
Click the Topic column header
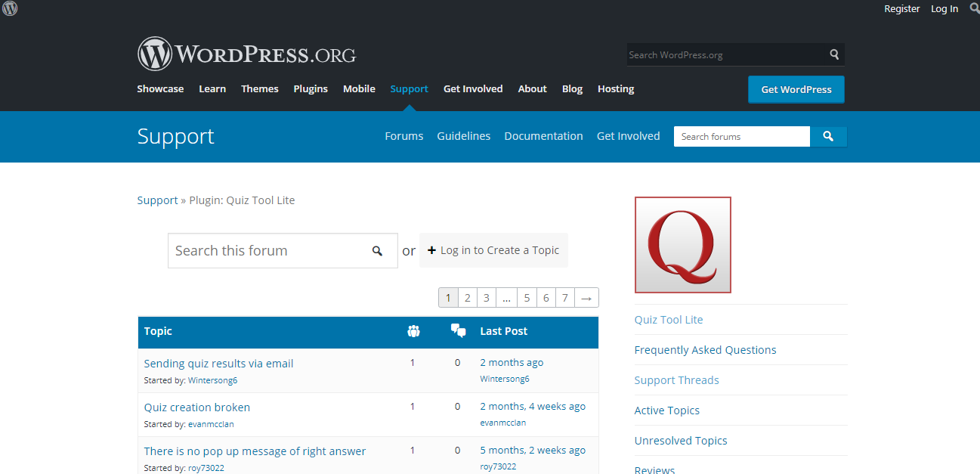coord(158,331)
